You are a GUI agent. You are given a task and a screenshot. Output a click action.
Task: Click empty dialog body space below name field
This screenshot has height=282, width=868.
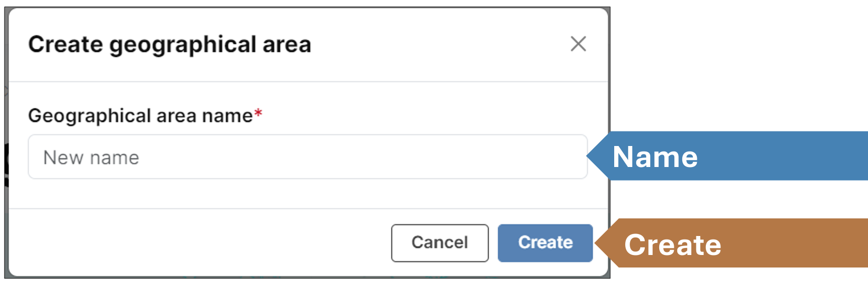tap(307, 194)
